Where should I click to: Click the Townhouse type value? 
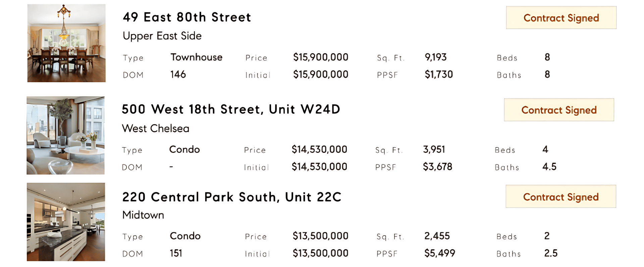coord(196,57)
